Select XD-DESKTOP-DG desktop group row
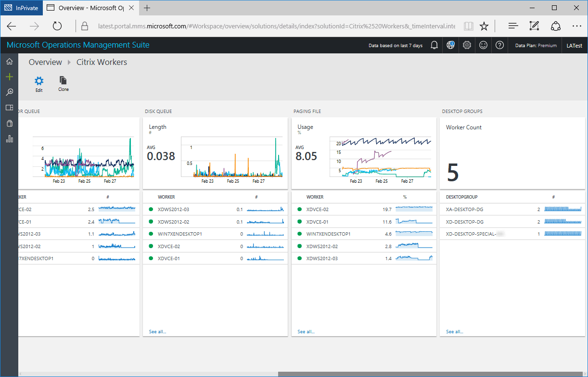This screenshot has width=588, height=377. click(x=512, y=222)
